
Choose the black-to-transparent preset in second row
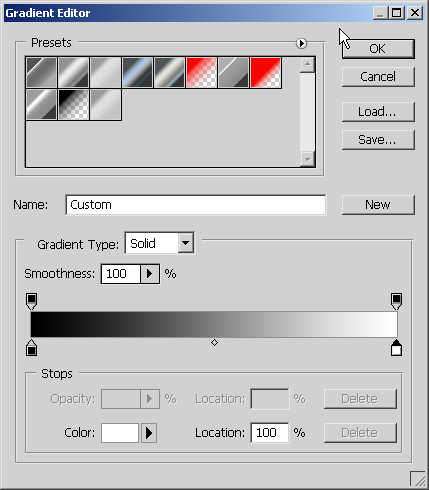pos(74,104)
